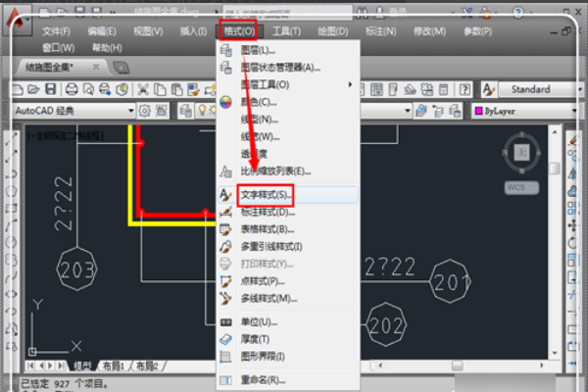Choose 图层(L)... menu entry
Viewport: 588px width, 392px height.
[x=288, y=50]
